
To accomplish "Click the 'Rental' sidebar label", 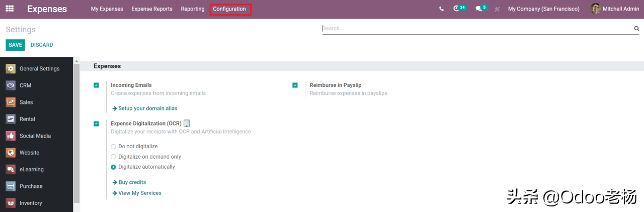I will point(27,119).
